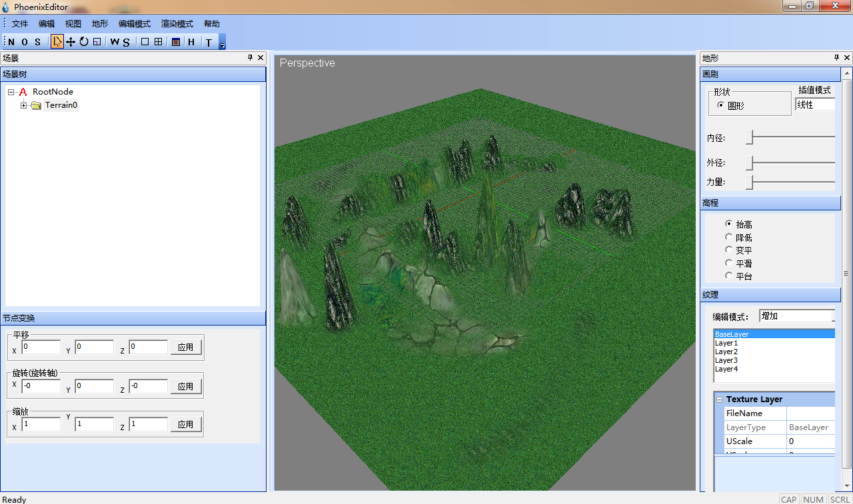Collapse the RootNode tree node
This screenshot has width=853, height=504.
click(x=11, y=92)
